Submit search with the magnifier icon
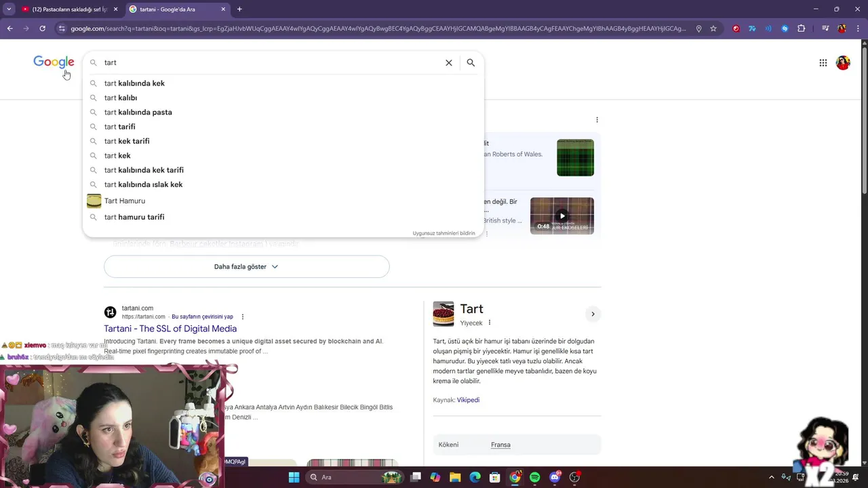The width and height of the screenshot is (868, 488). tap(471, 62)
